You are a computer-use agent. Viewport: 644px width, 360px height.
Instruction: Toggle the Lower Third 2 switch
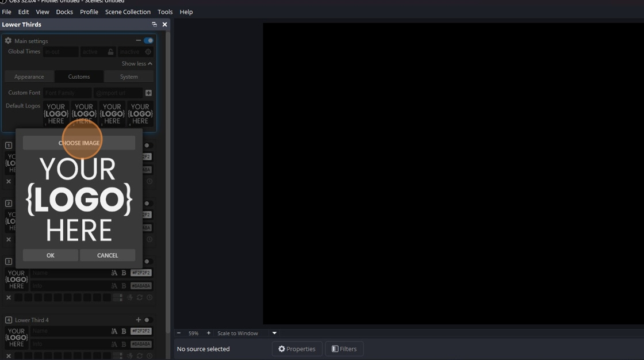148,204
